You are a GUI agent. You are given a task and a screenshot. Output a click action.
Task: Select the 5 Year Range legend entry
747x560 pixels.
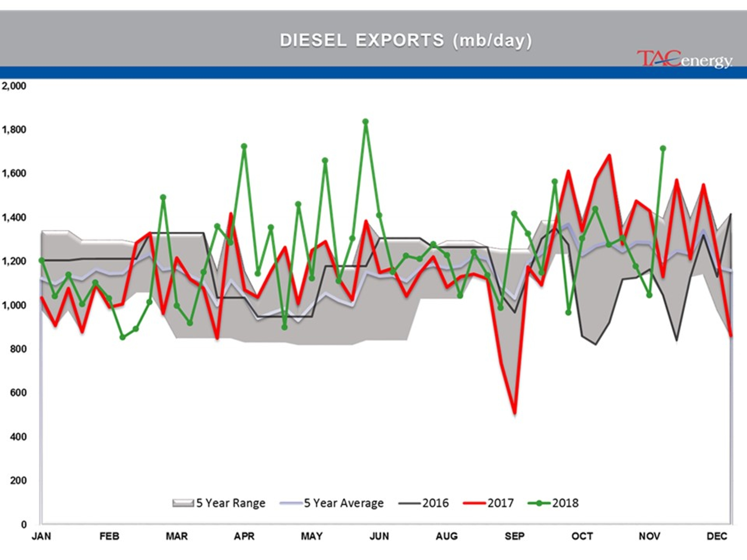(x=219, y=503)
